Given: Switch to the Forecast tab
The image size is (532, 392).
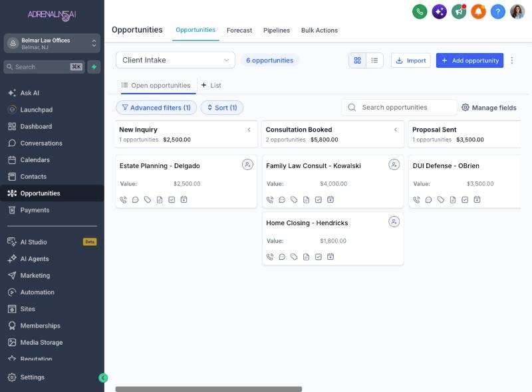Looking at the screenshot, I should pos(239,30).
